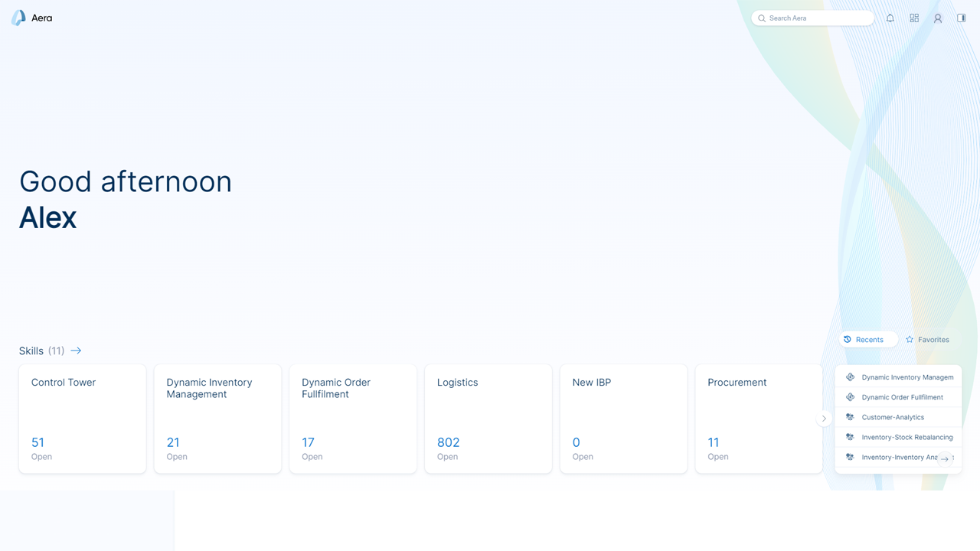Click the arrow next to Skills (11)
This screenshot has width=980, height=551.
click(x=76, y=350)
